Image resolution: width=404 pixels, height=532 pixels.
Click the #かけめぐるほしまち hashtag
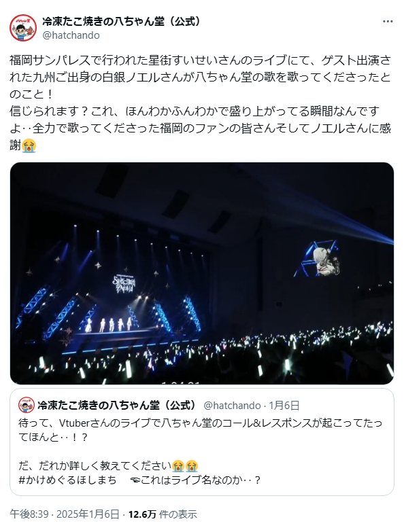click(x=67, y=480)
